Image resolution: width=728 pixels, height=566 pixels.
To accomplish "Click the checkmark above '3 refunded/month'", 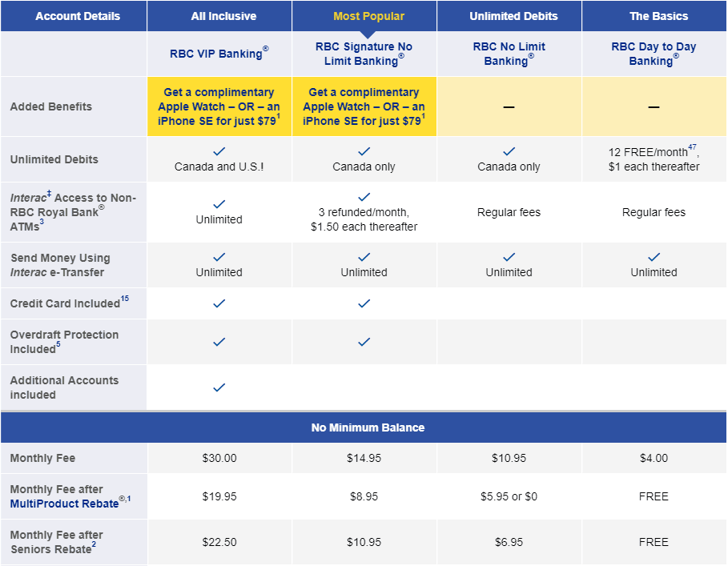I will tap(364, 197).
